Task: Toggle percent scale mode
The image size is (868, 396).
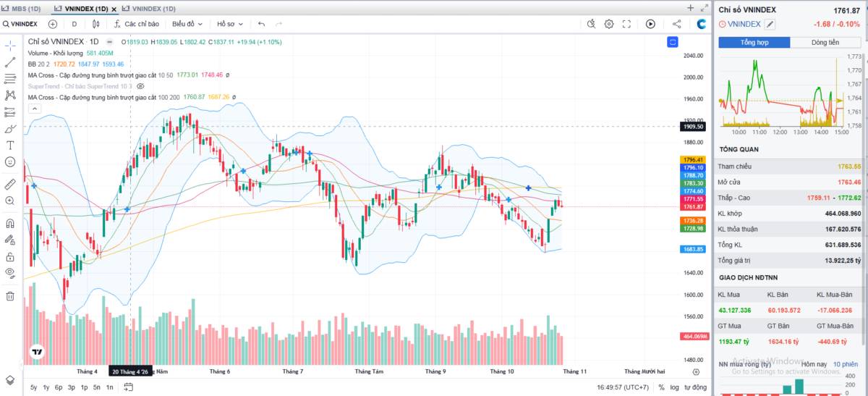Action: coord(661,387)
